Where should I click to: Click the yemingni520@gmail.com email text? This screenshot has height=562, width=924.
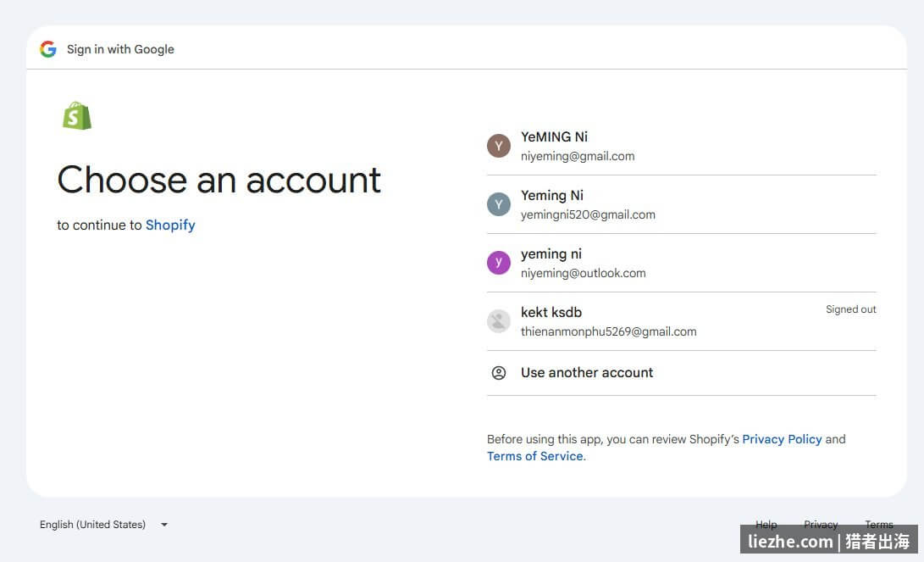coord(588,214)
